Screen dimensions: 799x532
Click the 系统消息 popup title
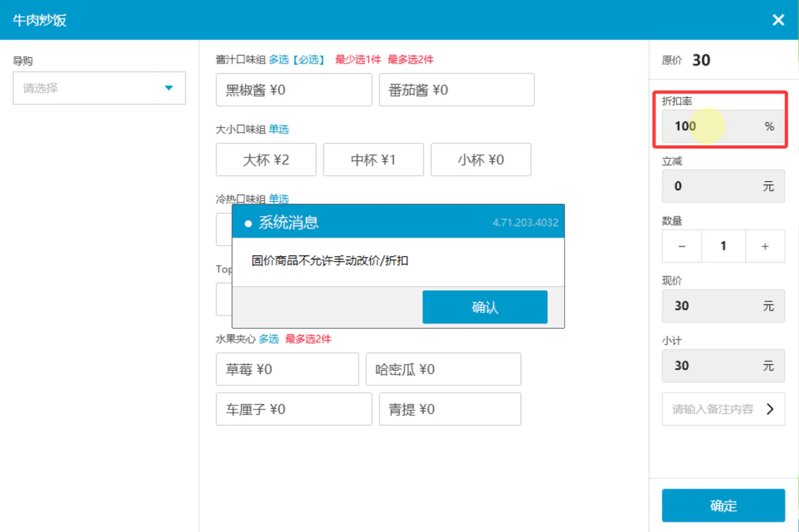(288, 222)
